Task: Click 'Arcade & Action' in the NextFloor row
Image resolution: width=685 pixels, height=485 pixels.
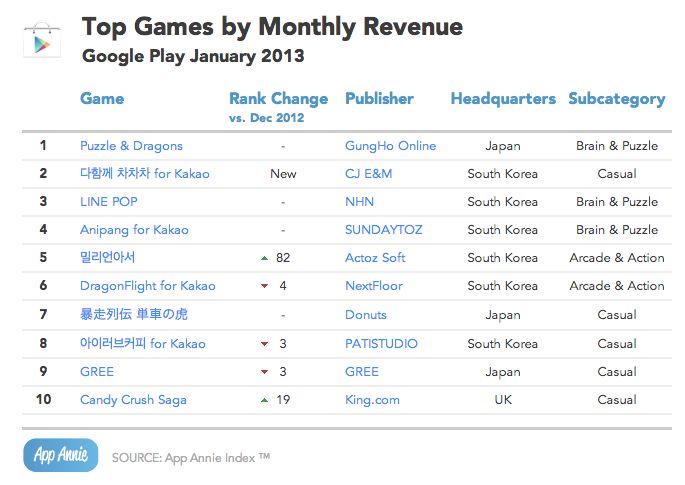Action: point(617,286)
